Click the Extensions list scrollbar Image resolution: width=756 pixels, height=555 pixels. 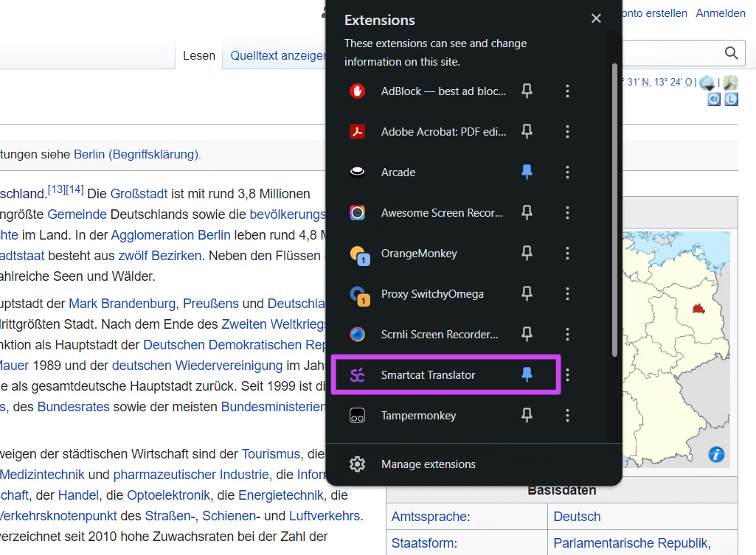click(614, 210)
